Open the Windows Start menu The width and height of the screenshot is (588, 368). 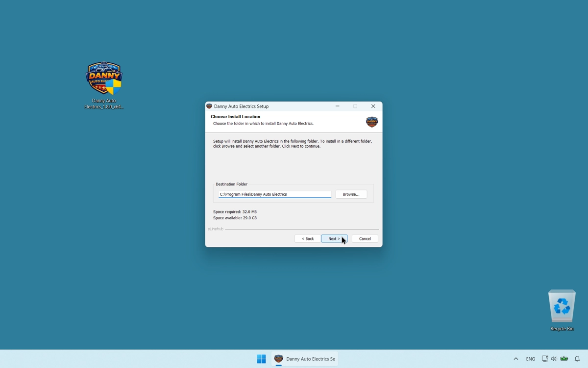point(261,359)
